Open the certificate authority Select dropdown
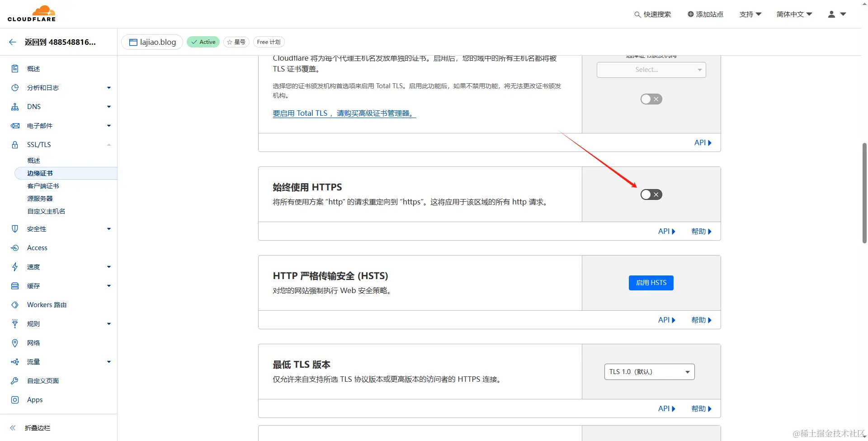Viewport: 868px width, 441px height. 651,70
